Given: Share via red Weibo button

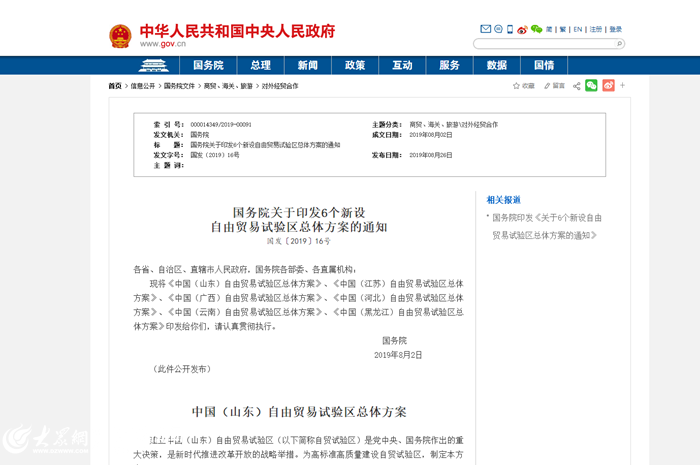Looking at the screenshot, I should pyautogui.click(x=608, y=85).
